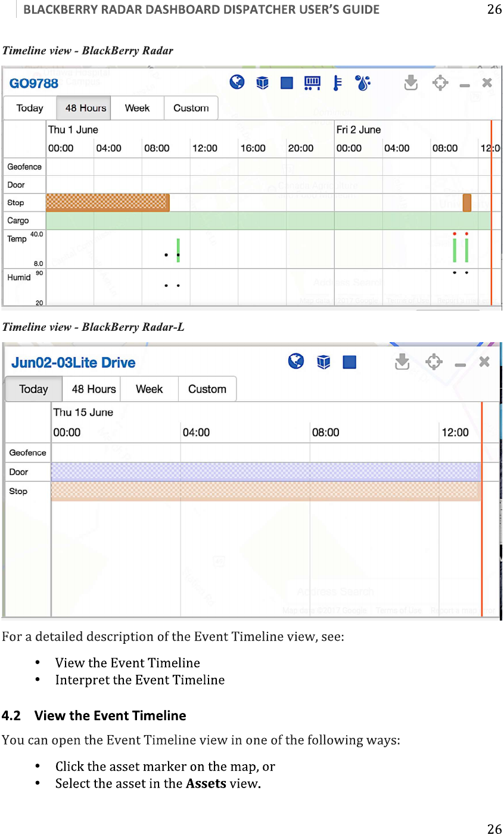Image resolution: width=504 pixels, height=834 pixels.
Task: Click the Thu 1 June date header
Action: tap(73, 130)
